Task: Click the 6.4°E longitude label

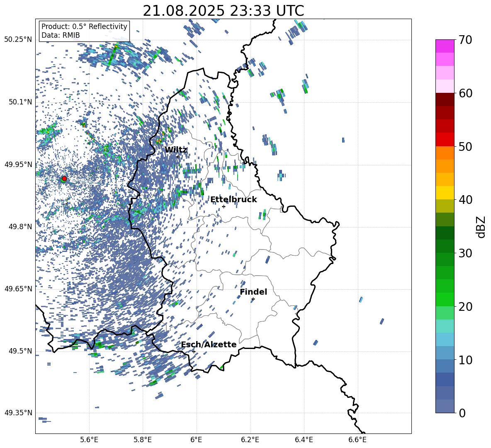Action: (x=304, y=440)
